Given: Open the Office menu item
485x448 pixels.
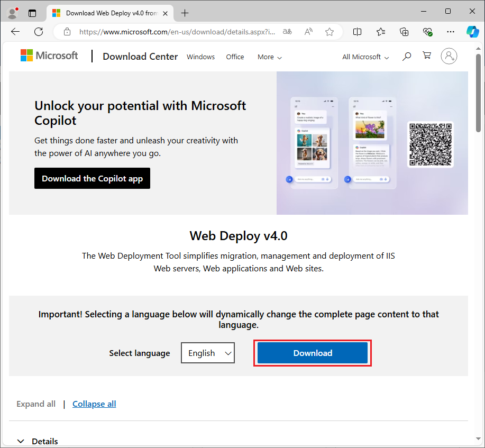Looking at the screenshot, I should 235,57.
